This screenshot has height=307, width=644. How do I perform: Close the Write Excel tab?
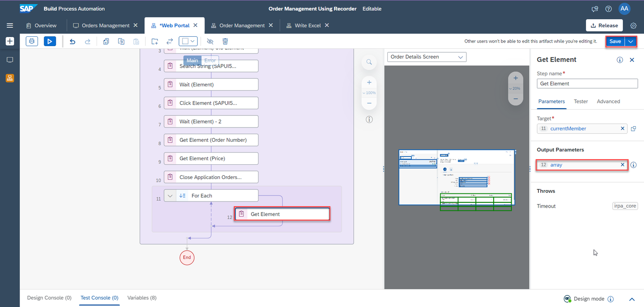point(327,26)
